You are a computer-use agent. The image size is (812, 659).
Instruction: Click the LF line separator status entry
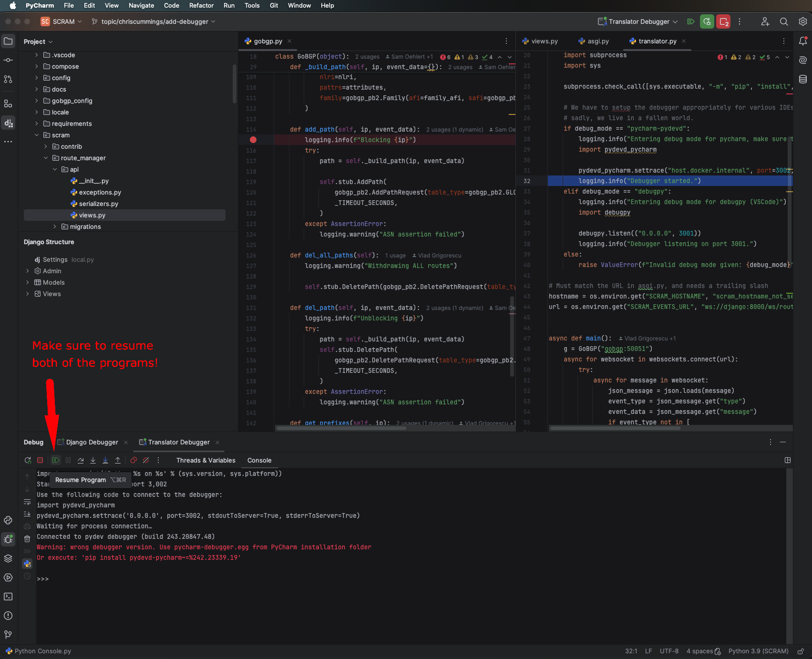tap(648, 651)
